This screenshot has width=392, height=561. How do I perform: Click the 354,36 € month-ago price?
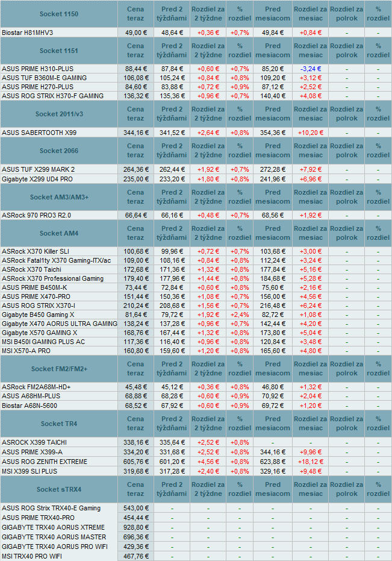coord(273,133)
